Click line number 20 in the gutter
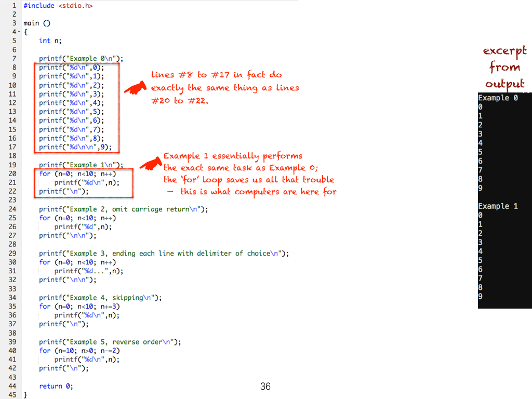The image size is (532, 399). [12, 174]
